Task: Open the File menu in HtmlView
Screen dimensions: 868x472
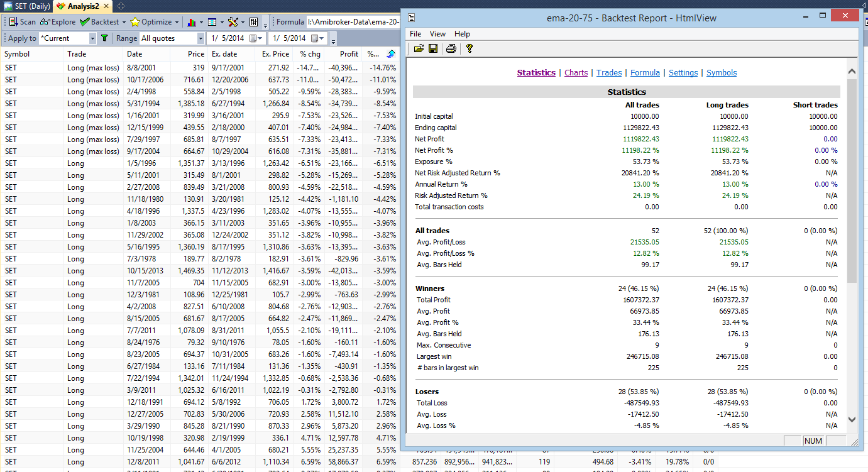Action: pos(415,34)
